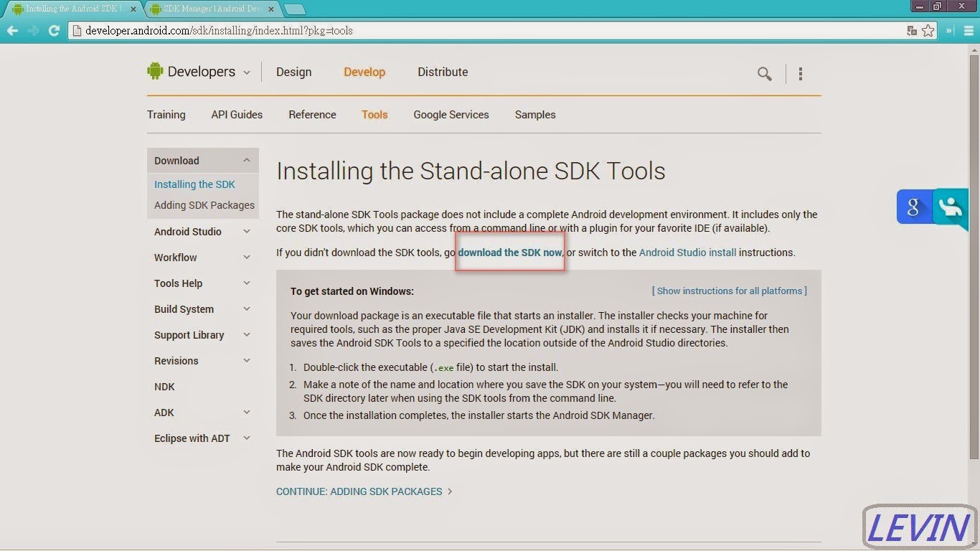Open the NDK sidebar link
The image size is (980, 551).
coord(164,387)
